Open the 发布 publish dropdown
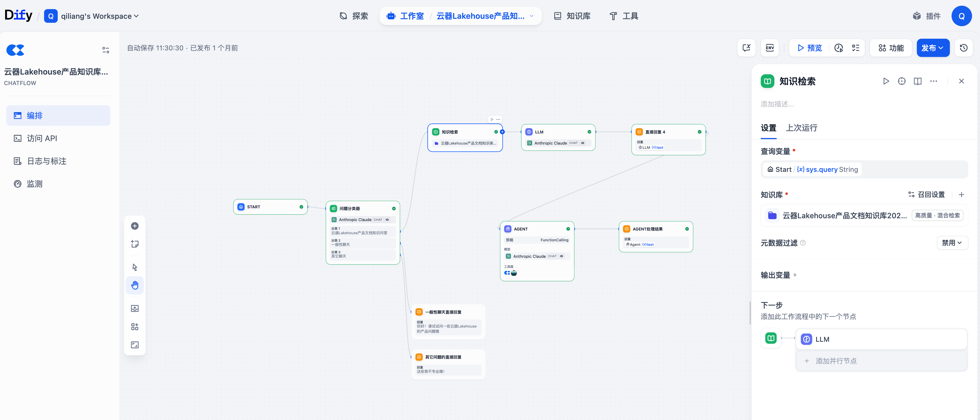The width and height of the screenshot is (980, 420). click(x=933, y=48)
